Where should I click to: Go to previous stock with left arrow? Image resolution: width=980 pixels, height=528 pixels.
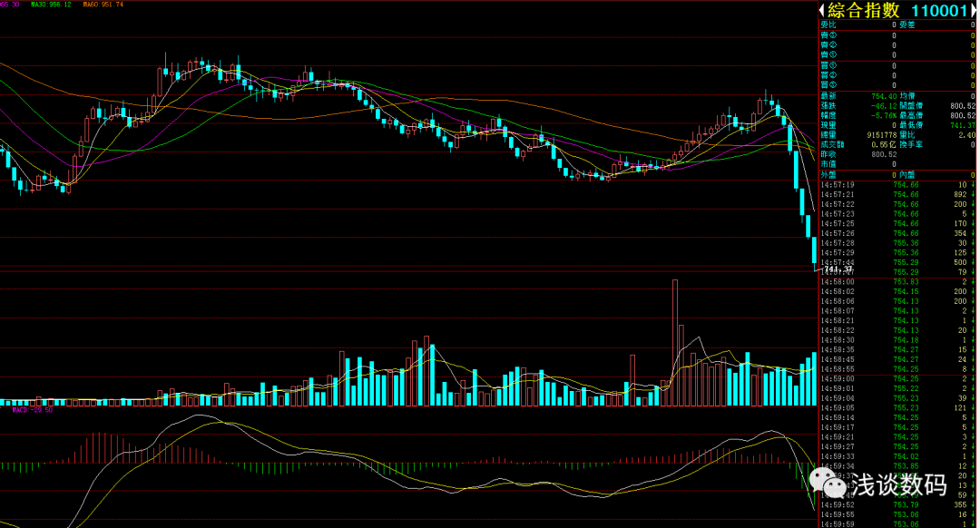click(822, 11)
